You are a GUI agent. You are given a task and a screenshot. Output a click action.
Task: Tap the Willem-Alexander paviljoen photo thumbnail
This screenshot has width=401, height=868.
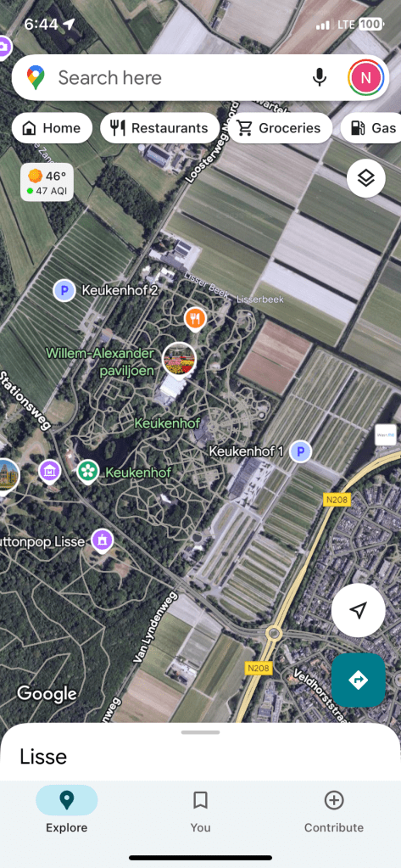pyautogui.click(x=179, y=359)
